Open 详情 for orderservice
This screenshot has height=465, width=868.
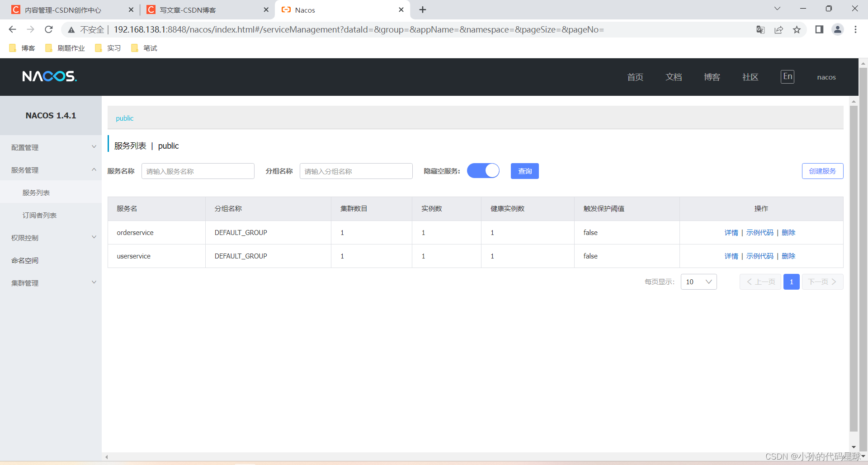coord(731,232)
